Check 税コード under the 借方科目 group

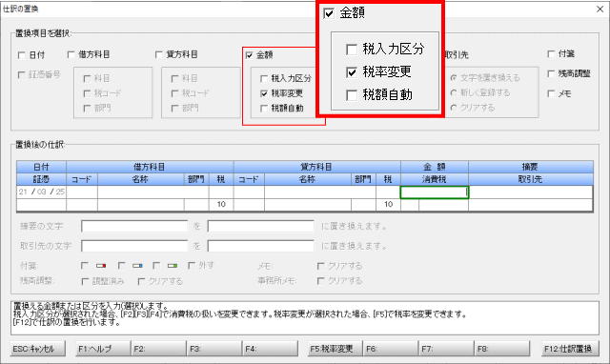(x=87, y=93)
